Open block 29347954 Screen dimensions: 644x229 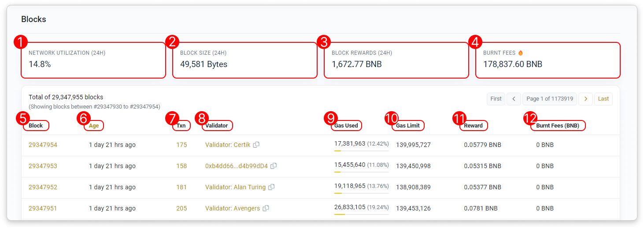43,145
